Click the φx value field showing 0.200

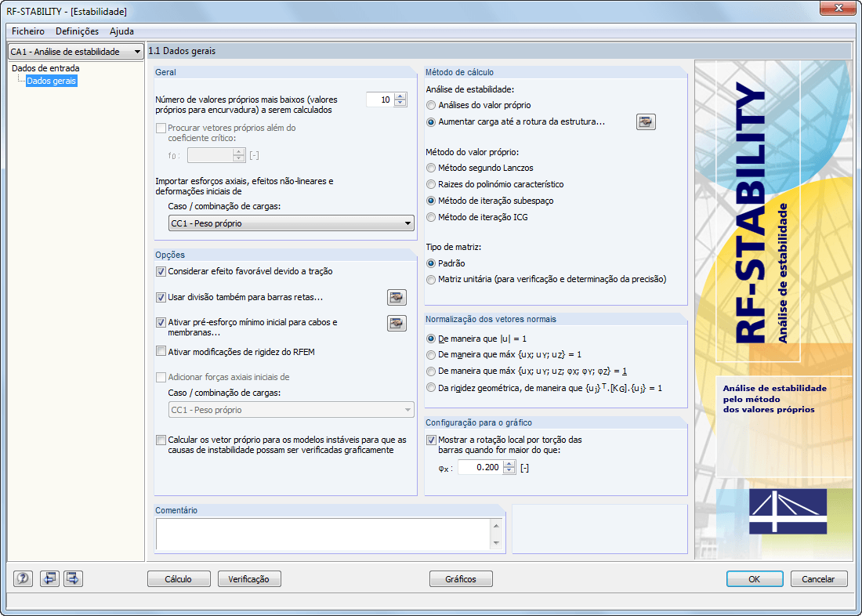pyautogui.click(x=480, y=468)
